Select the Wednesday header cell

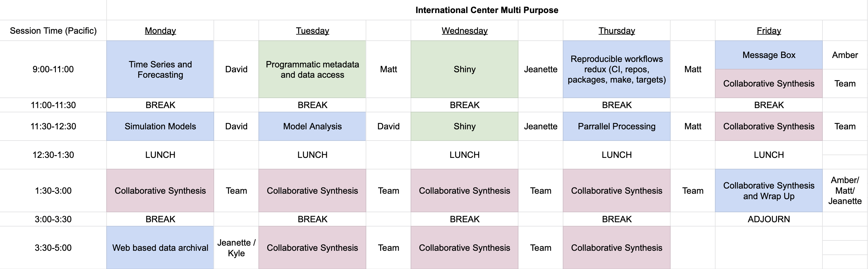pyautogui.click(x=464, y=31)
